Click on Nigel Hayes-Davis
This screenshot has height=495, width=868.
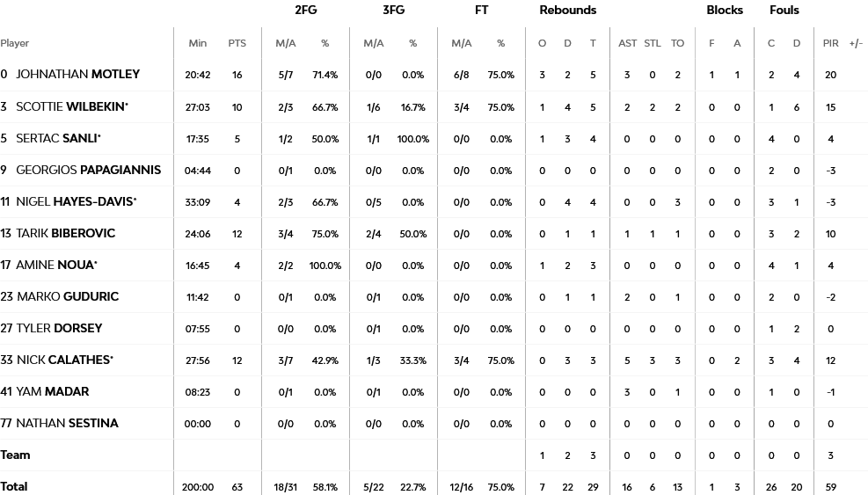pos(76,201)
